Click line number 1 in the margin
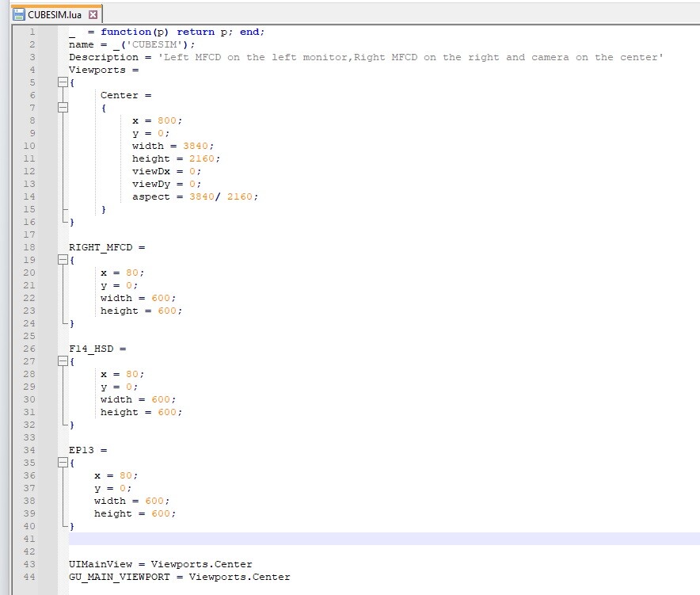Viewport: 700px width, 595px height. pyautogui.click(x=32, y=32)
